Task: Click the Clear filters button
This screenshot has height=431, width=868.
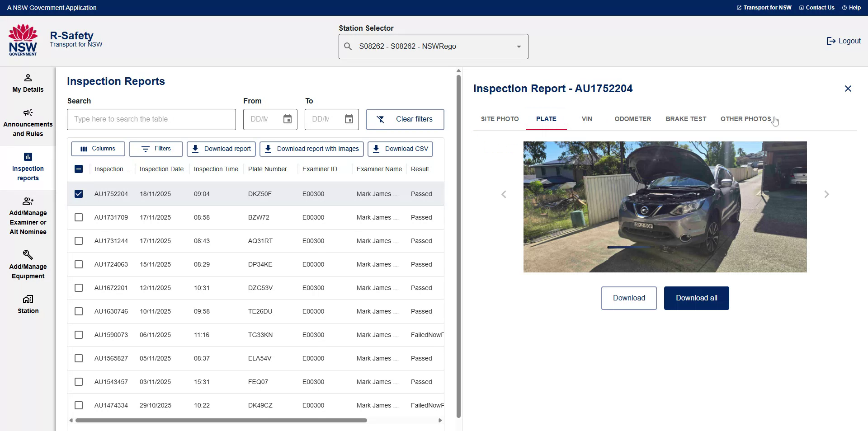Action: pyautogui.click(x=405, y=119)
